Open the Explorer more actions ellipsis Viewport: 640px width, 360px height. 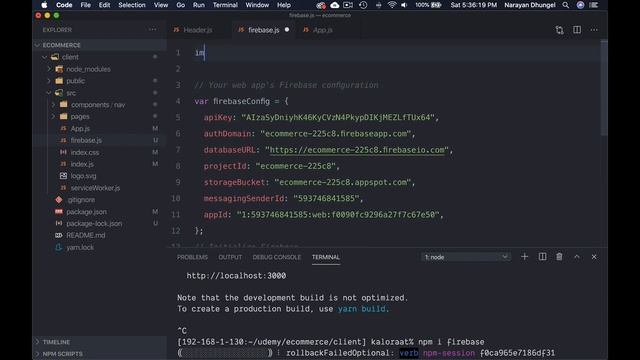[x=152, y=29]
